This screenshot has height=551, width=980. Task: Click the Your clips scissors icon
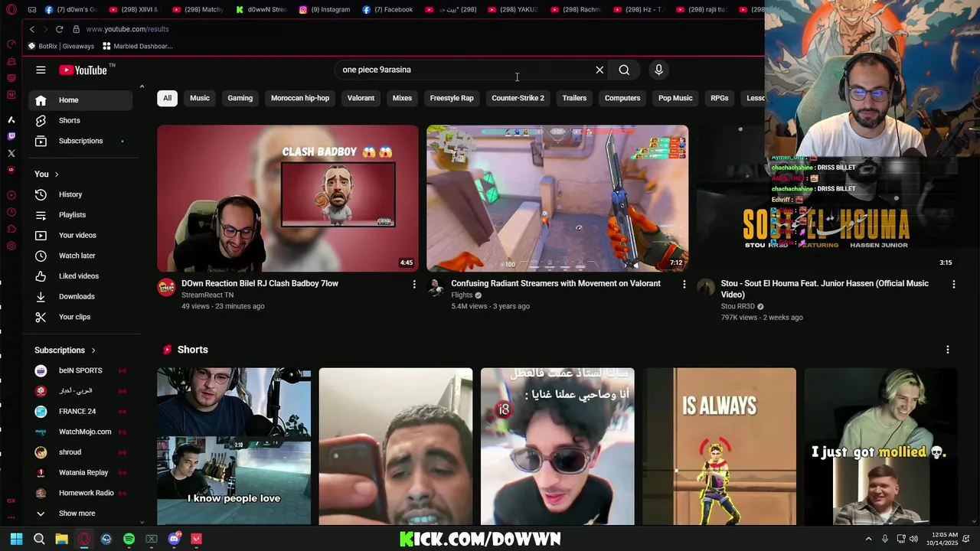click(x=41, y=317)
